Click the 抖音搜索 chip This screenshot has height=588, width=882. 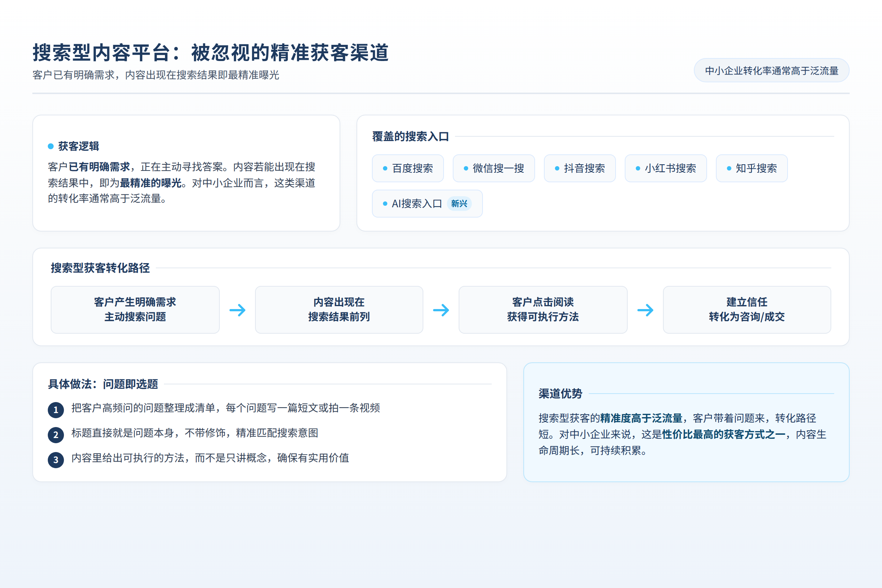580,168
